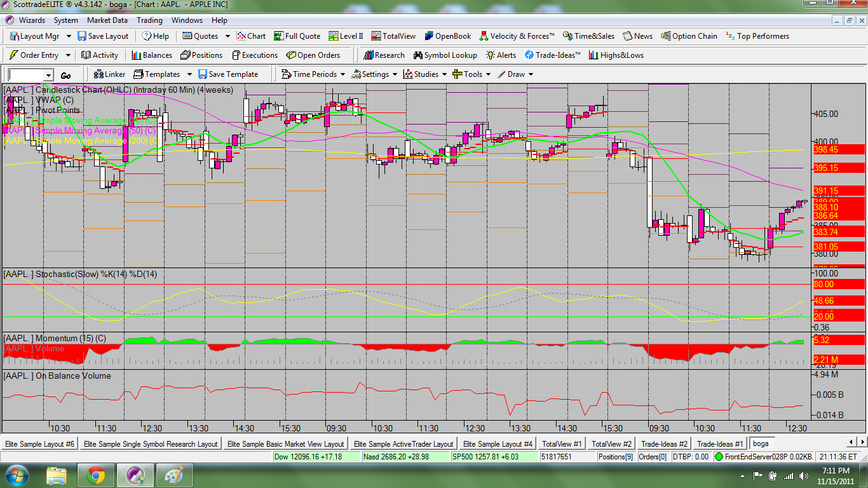Open the Help toolbar button
This screenshot has height=488, width=868.
point(156,36)
